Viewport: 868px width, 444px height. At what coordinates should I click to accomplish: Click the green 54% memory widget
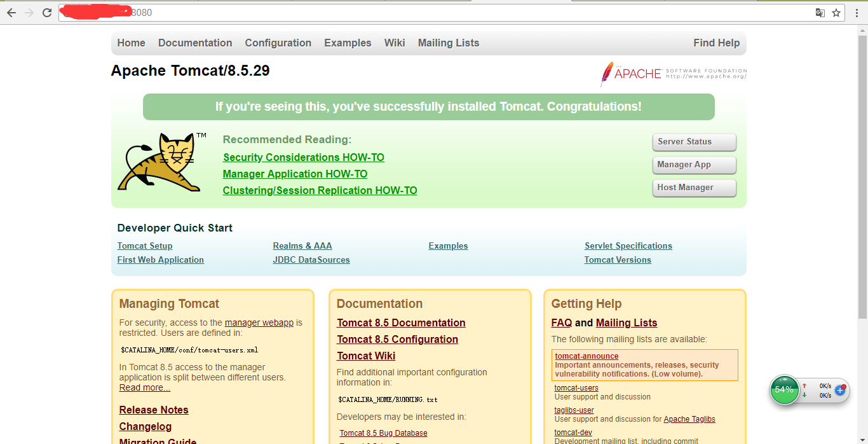tap(784, 390)
